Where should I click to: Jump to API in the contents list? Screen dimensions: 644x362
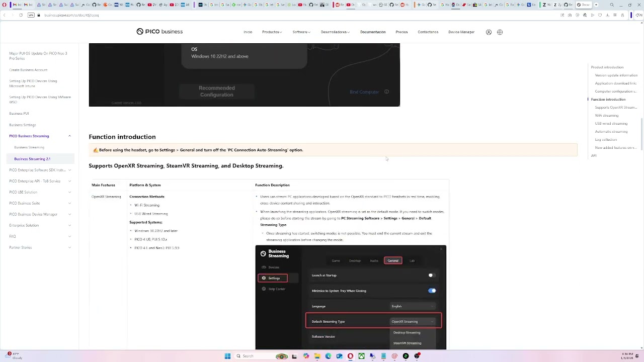(x=594, y=156)
